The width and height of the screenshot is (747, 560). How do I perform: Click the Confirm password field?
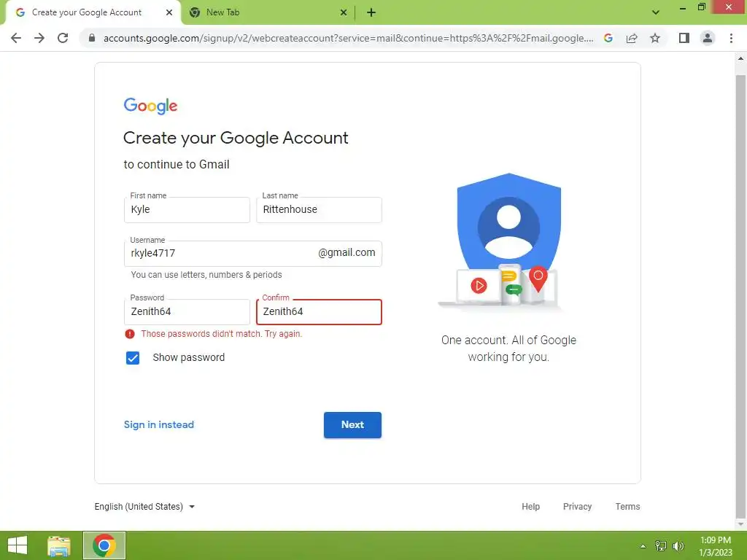click(320, 312)
